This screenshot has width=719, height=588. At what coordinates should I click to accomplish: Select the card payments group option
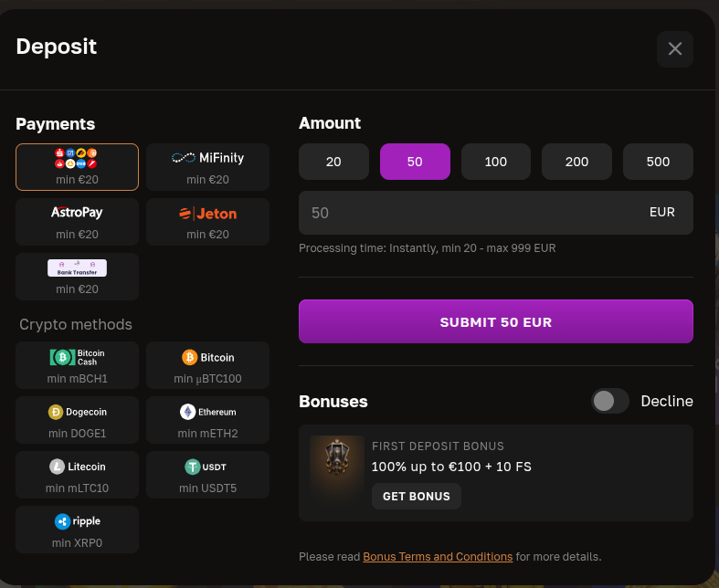click(77, 166)
